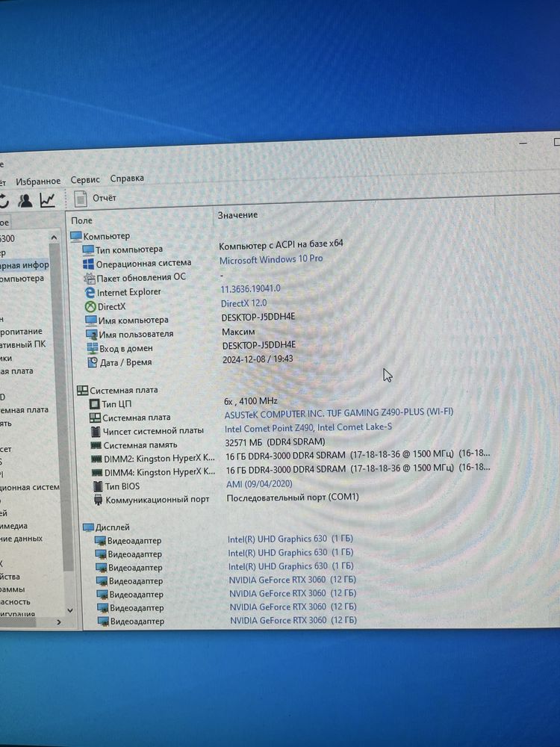560x747 pixels.
Task: Select the 6x , 4100 MHz value
Action: (x=251, y=401)
